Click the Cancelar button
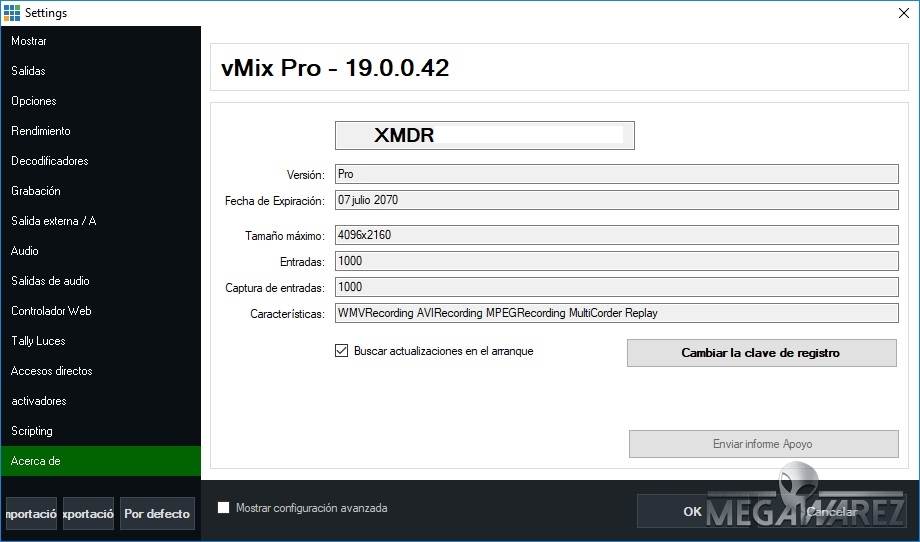The width and height of the screenshot is (920, 542). click(x=831, y=511)
